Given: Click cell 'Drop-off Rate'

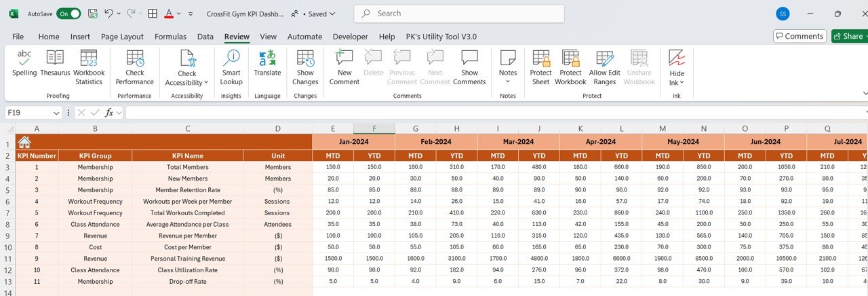Looking at the screenshot, I should (x=188, y=281).
